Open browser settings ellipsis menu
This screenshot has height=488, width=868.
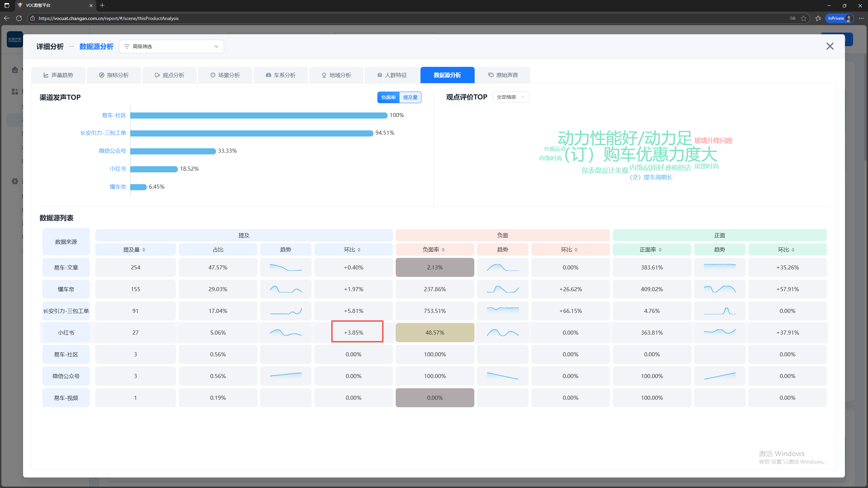coord(861,18)
